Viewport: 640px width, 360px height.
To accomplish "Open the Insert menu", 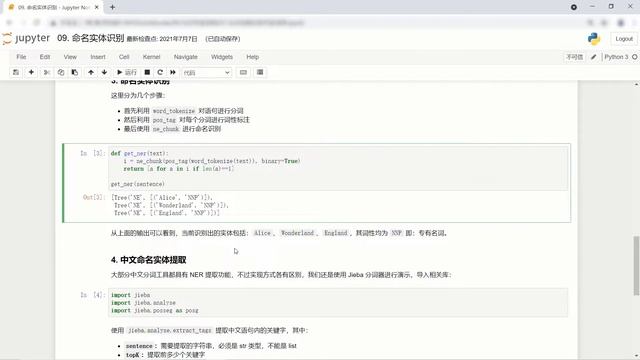I will point(98,57).
